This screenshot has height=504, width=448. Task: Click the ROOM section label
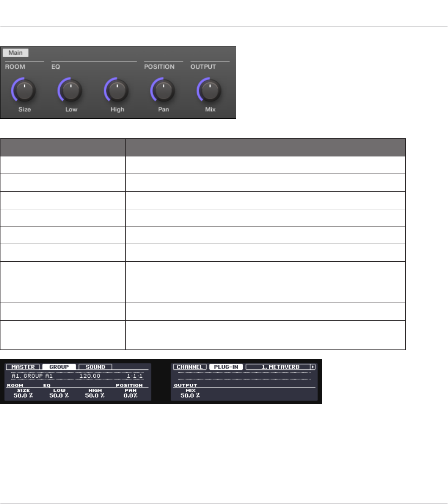click(x=15, y=67)
